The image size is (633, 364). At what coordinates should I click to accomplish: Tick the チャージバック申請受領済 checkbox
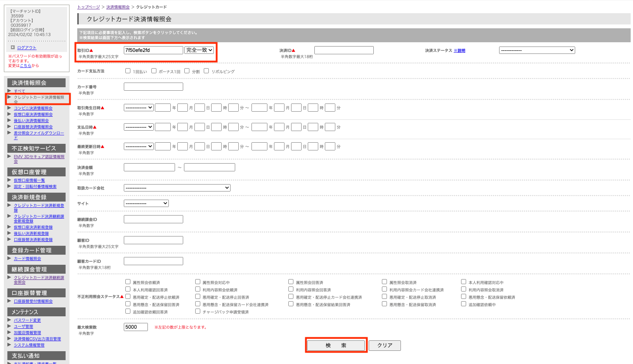(x=198, y=311)
